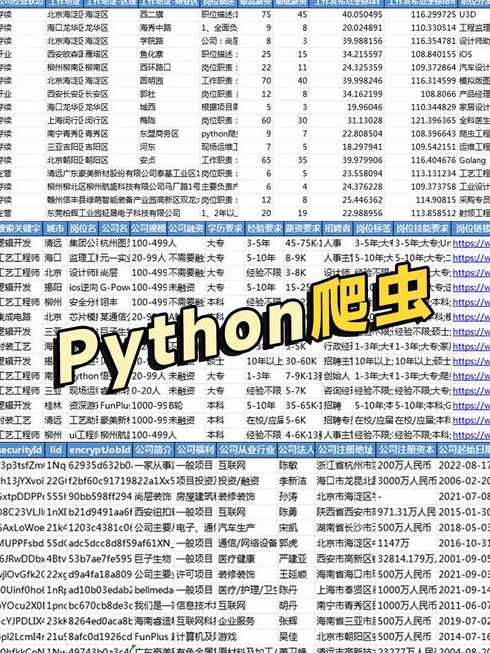The width and height of the screenshot is (490, 653).
Task: Click the legal person cell 胡丹
Action: click(x=288, y=606)
